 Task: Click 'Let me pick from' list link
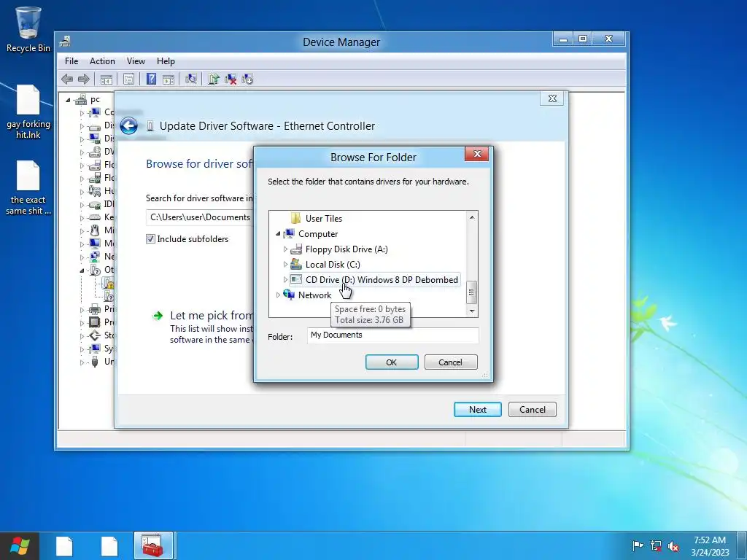tap(212, 315)
